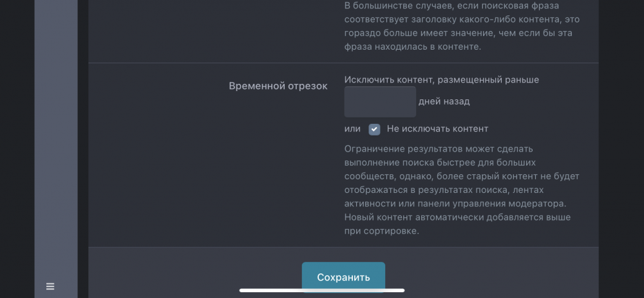644x298 pixels.
Task: Click 'отображаться в результатах поиска, лентах' line
Action: [444, 190]
